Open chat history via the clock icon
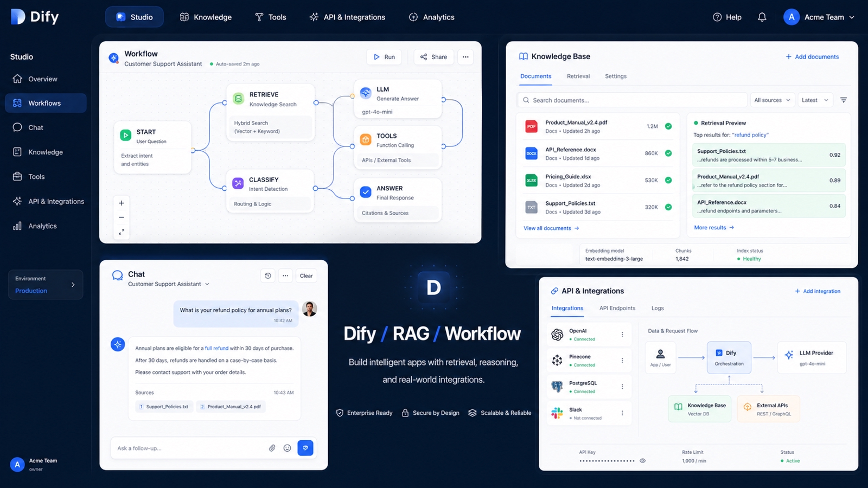The image size is (868, 488). pos(267,275)
